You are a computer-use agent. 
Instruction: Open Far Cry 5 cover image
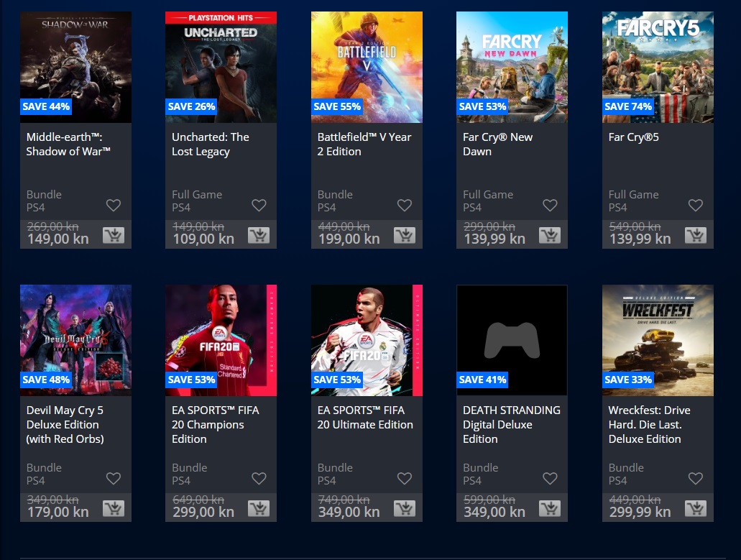(658, 67)
